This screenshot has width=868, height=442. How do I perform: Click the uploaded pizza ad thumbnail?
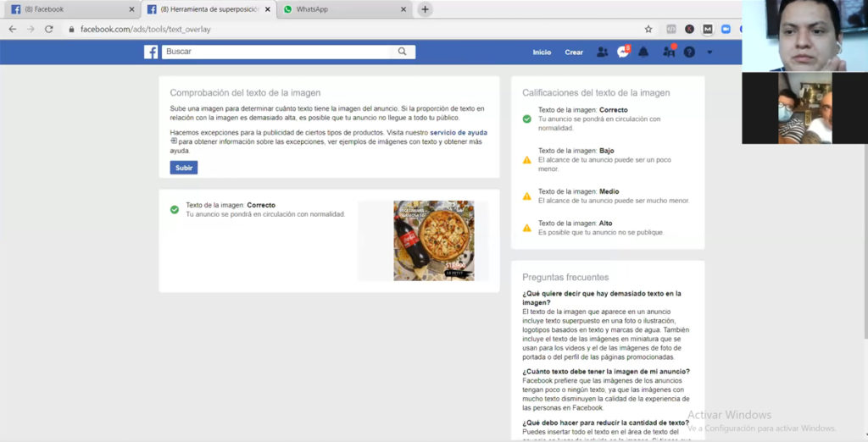(x=433, y=240)
